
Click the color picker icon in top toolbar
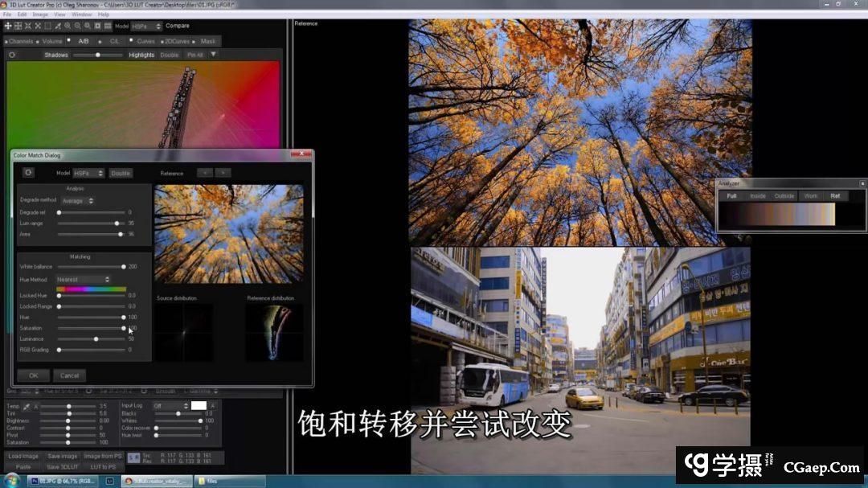(57, 26)
